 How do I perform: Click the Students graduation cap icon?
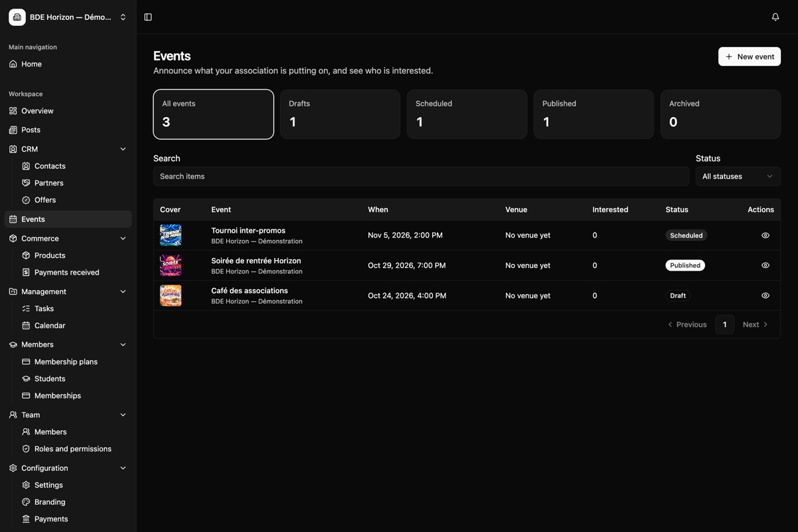(26, 378)
